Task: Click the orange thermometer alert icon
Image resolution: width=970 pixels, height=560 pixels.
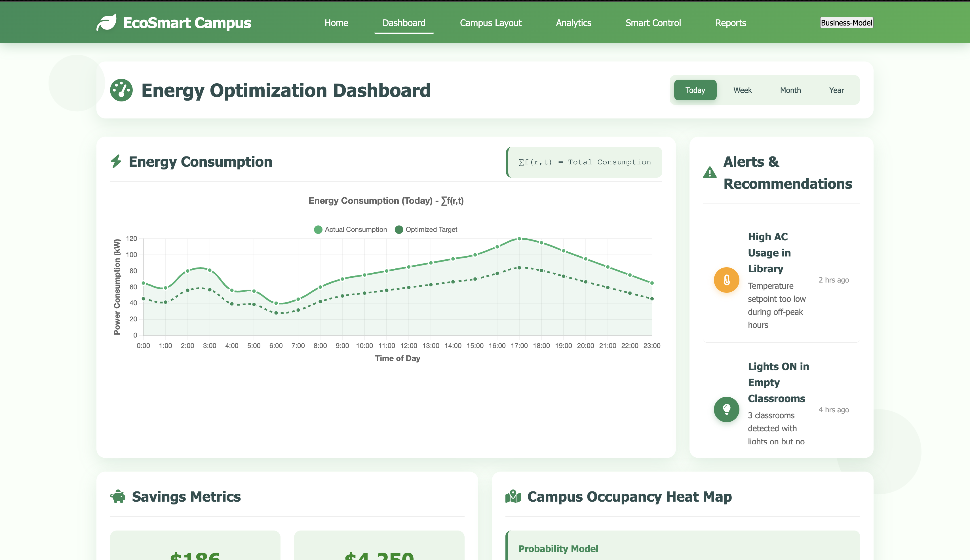Action: click(726, 280)
